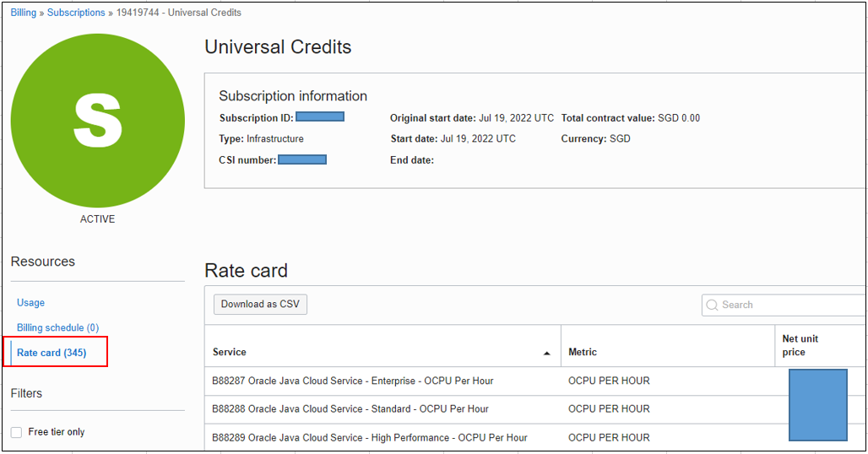Select Rate card (345) in Resources
The height and width of the screenshot is (454, 868).
pyautogui.click(x=52, y=352)
